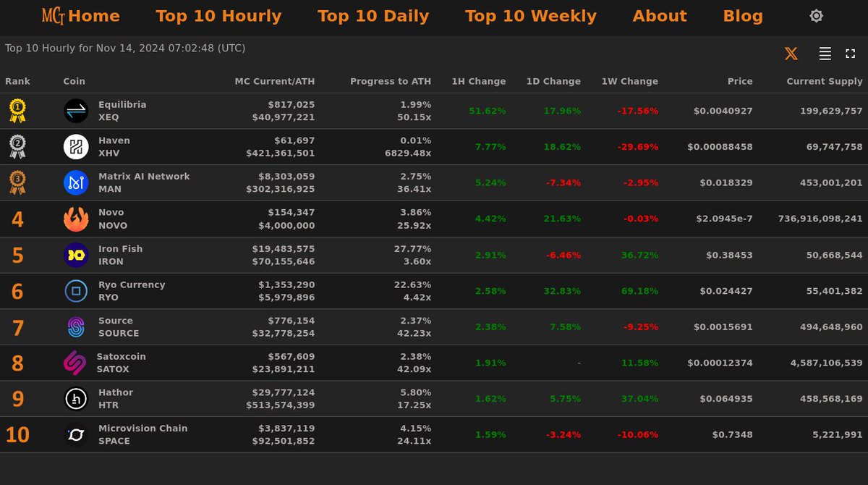
Task: Sort by MC Current/ATH column header
Action: pos(275,81)
